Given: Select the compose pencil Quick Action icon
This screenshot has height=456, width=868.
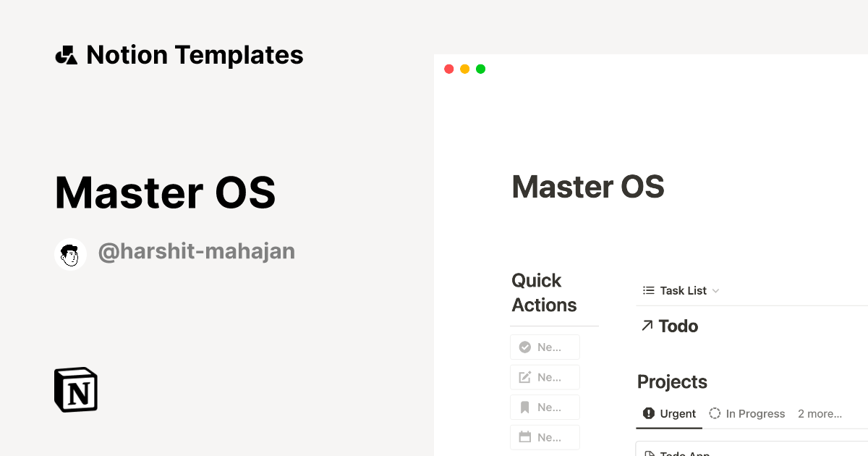Looking at the screenshot, I should (x=525, y=377).
